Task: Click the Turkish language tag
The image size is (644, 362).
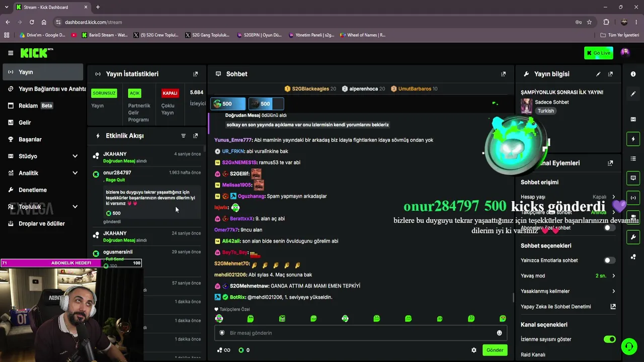Action: 545,111
